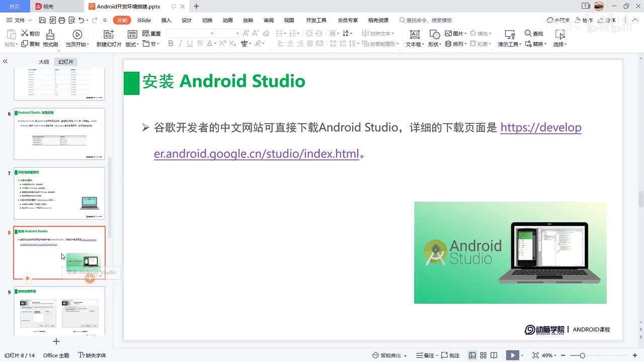This screenshot has height=362, width=644.
Task: Click the Reset (重置) layout button
Action: click(x=152, y=34)
